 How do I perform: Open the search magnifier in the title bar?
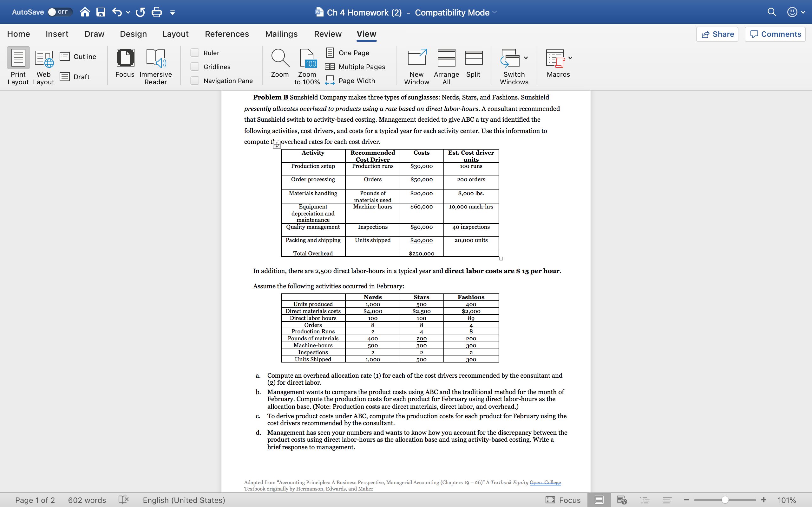point(771,12)
